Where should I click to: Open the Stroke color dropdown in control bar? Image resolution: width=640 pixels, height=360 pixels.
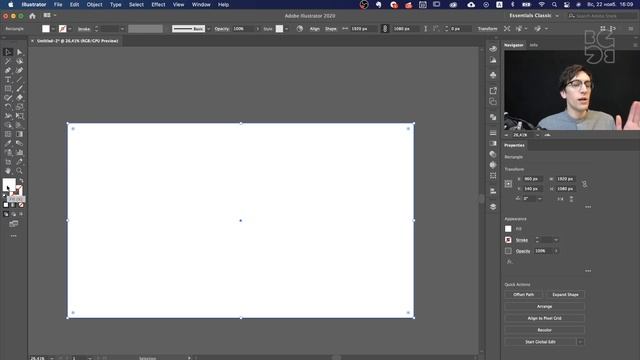70,29
